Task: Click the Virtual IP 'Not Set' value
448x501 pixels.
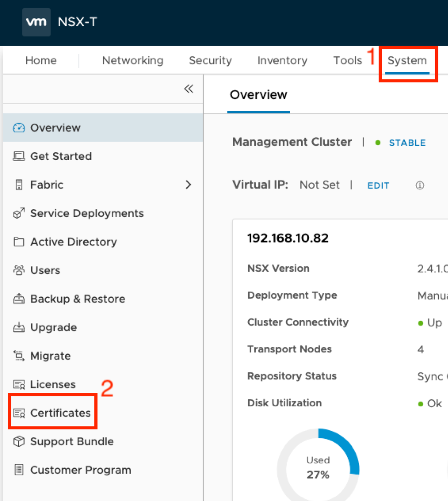Action: pyautogui.click(x=320, y=184)
